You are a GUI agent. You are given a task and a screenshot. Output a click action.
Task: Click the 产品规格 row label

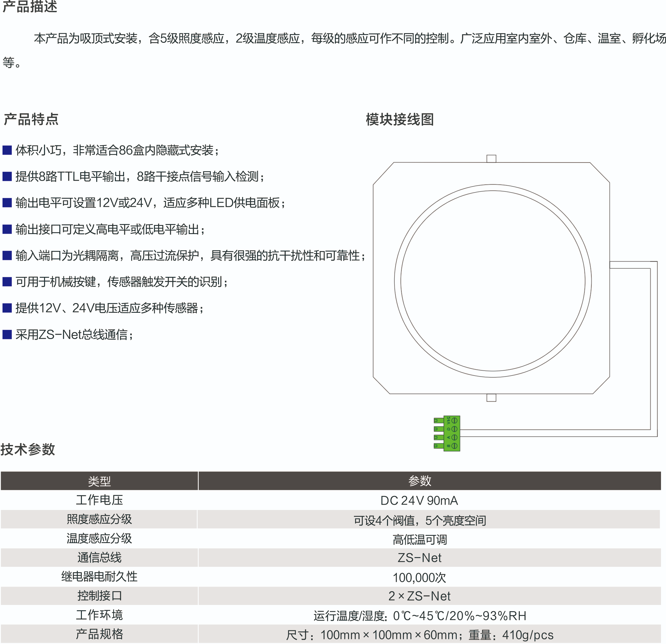pos(99,634)
